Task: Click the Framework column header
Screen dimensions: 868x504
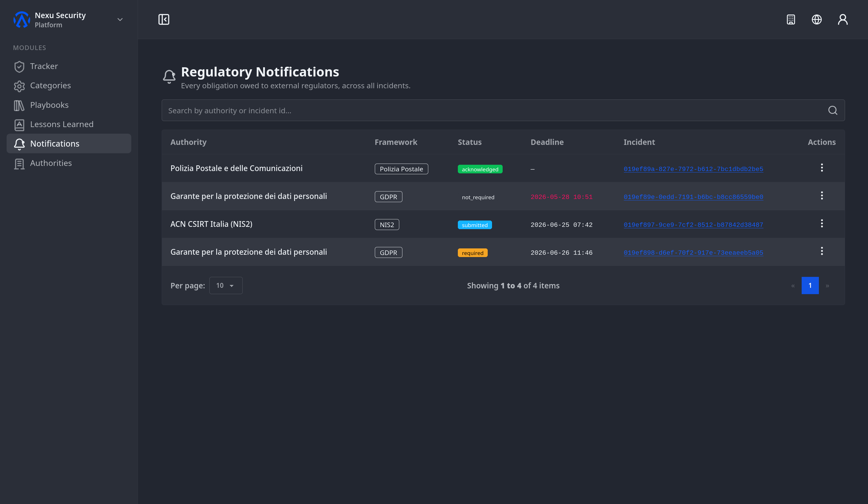Action: [x=396, y=142]
